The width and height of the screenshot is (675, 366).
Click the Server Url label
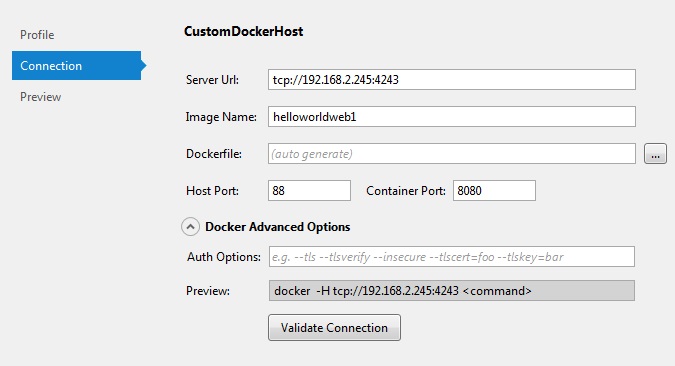coord(212,80)
